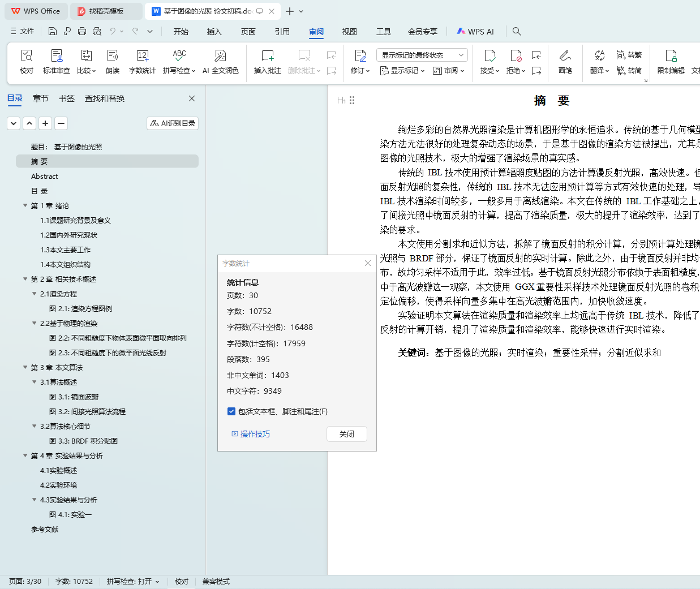700x589 pixels.
Task: Switch to the 引用 ribbon tab
Action: [x=282, y=32]
